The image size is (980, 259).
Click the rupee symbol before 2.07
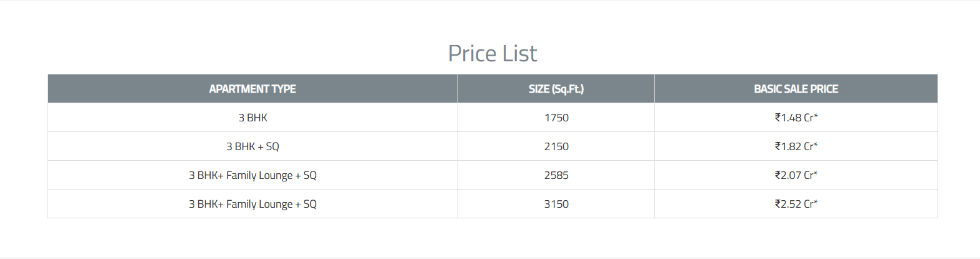[x=777, y=175]
